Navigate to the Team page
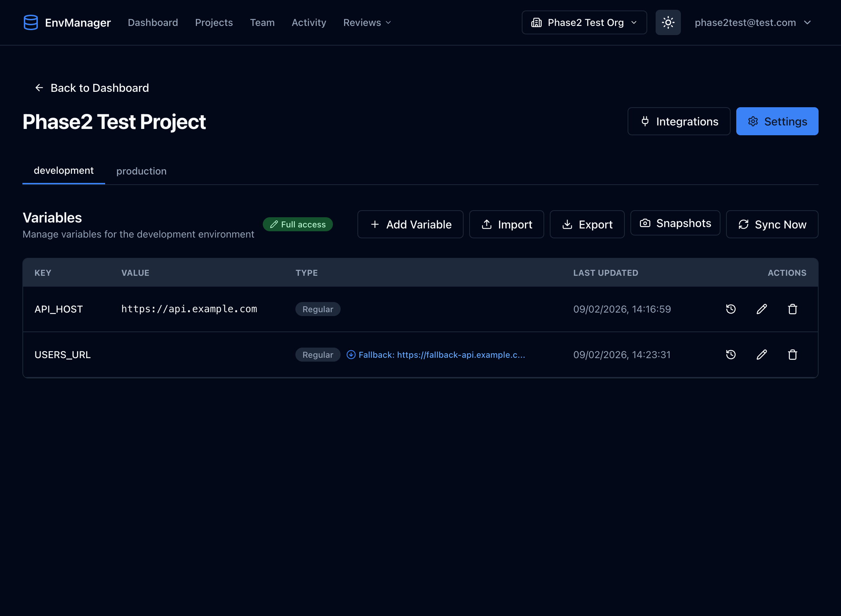The height and width of the screenshot is (616, 841). point(262,22)
